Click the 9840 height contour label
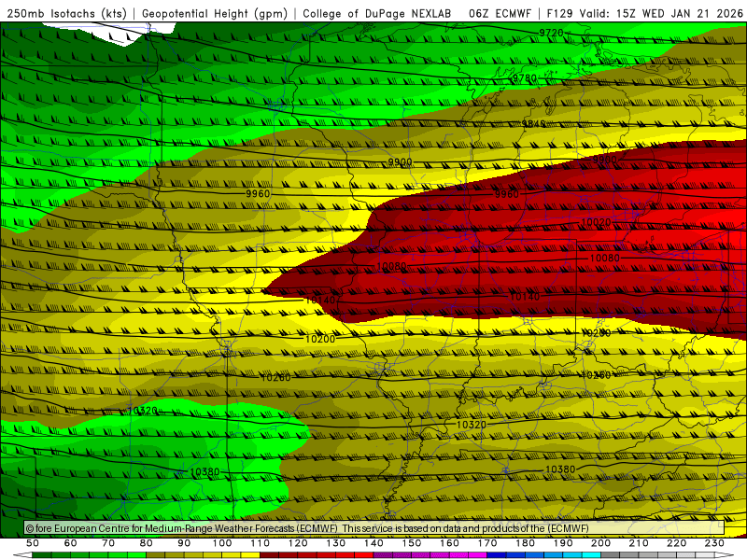 (x=533, y=124)
